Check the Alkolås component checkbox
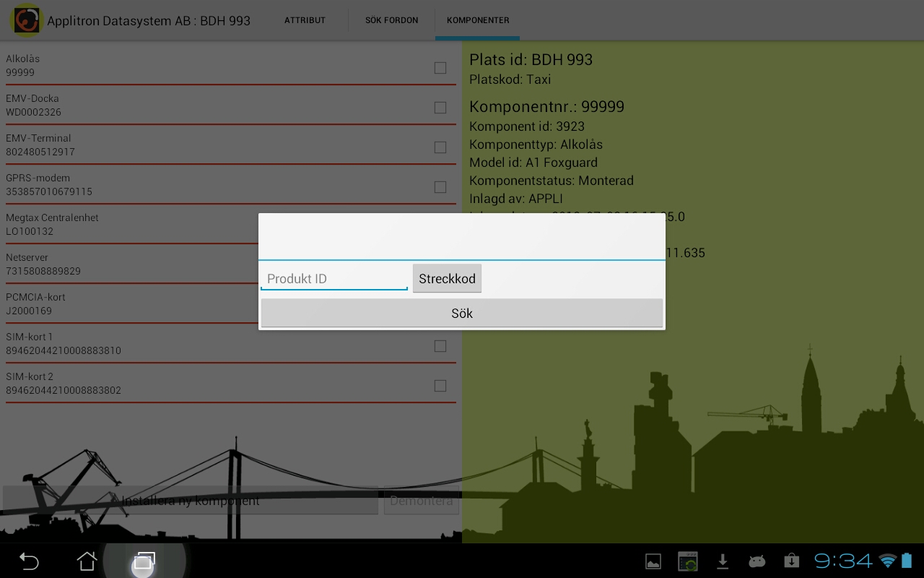Image resolution: width=924 pixels, height=578 pixels. (x=440, y=68)
